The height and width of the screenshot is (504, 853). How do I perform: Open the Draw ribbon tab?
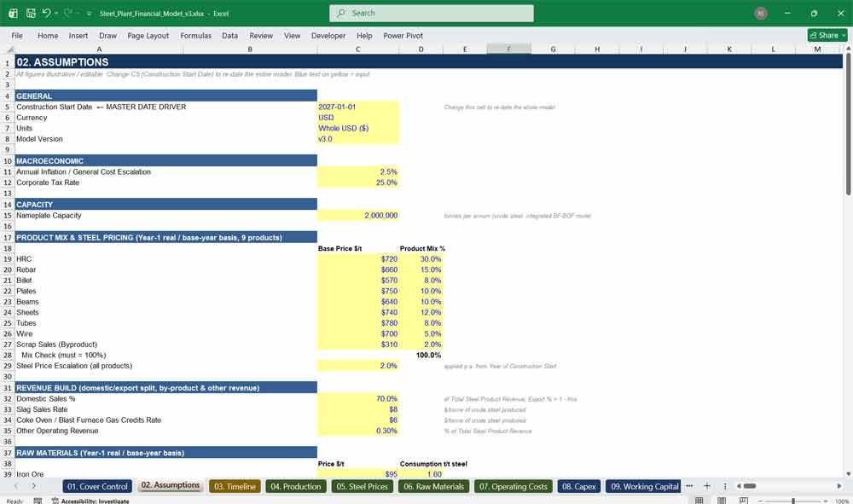pyautogui.click(x=107, y=35)
